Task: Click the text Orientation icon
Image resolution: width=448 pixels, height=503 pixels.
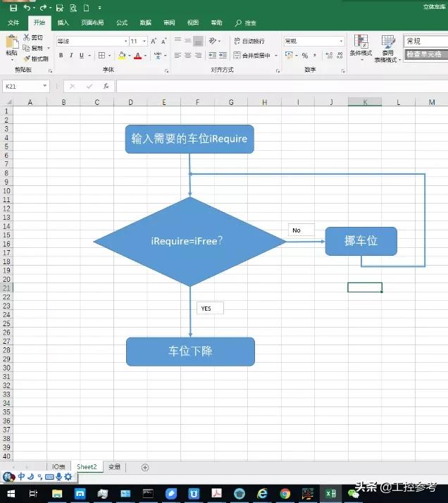Action: (212, 40)
